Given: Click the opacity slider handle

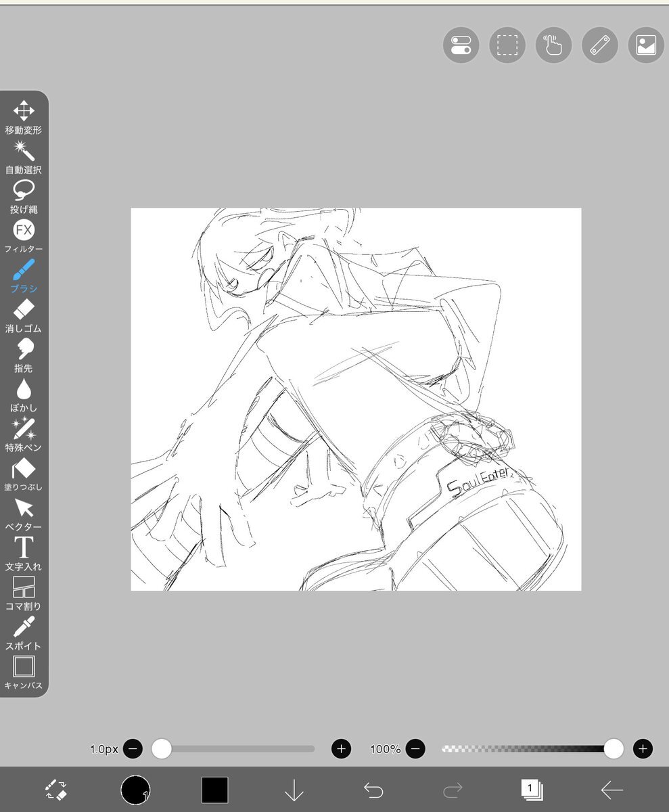Looking at the screenshot, I should [613, 748].
